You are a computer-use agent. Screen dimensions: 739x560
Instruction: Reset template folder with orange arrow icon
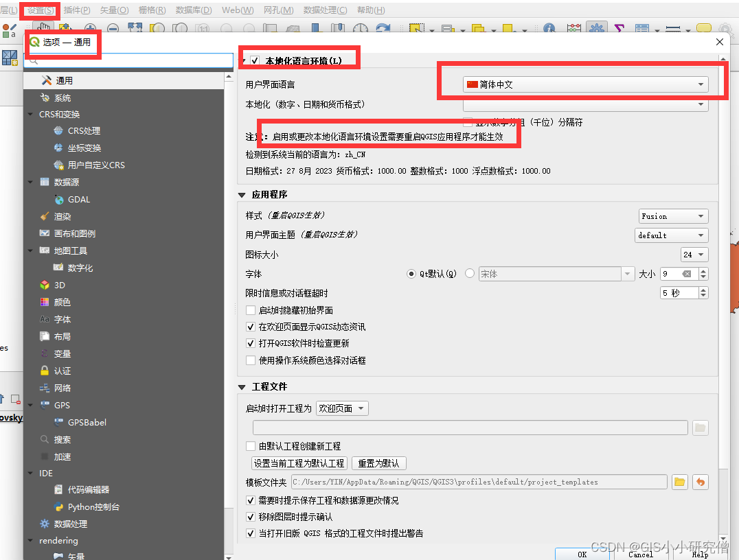pyautogui.click(x=701, y=482)
